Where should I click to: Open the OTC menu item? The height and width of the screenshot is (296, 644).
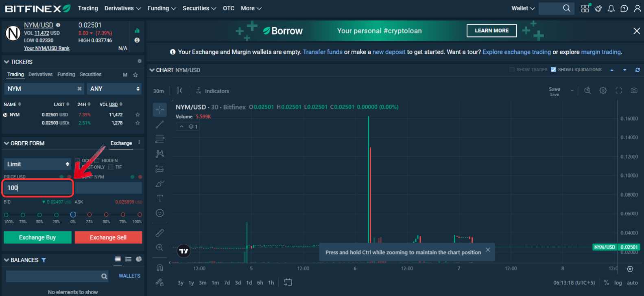point(229,8)
